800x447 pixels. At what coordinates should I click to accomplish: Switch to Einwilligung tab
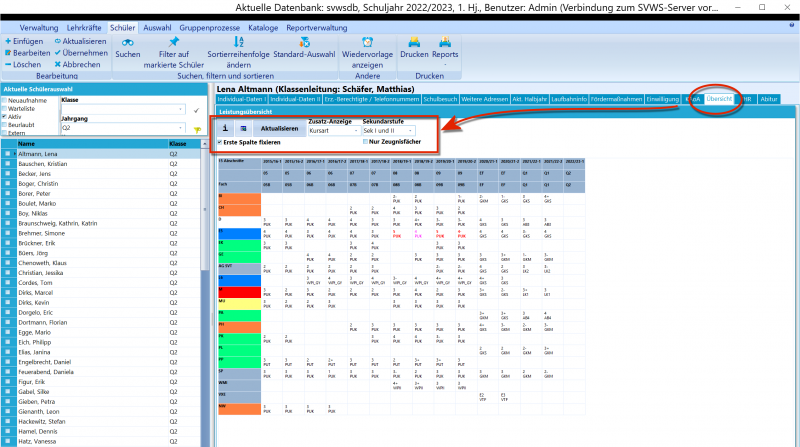point(663,99)
